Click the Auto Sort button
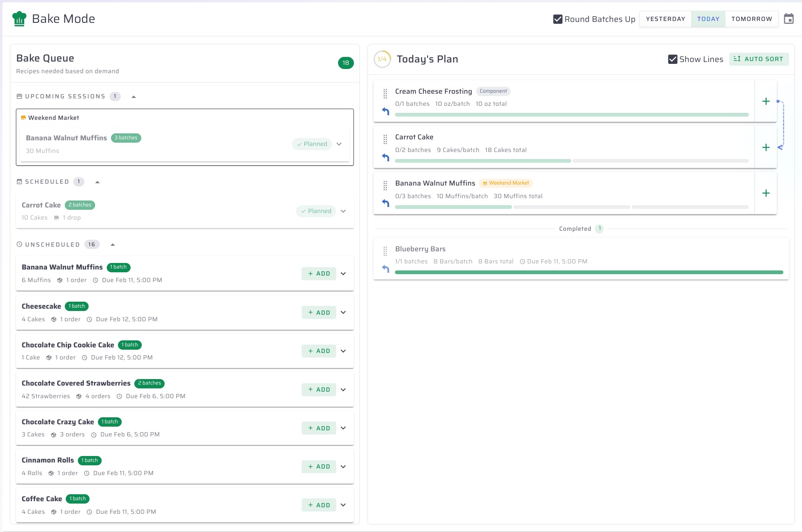The width and height of the screenshot is (802, 532). [x=759, y=59]
